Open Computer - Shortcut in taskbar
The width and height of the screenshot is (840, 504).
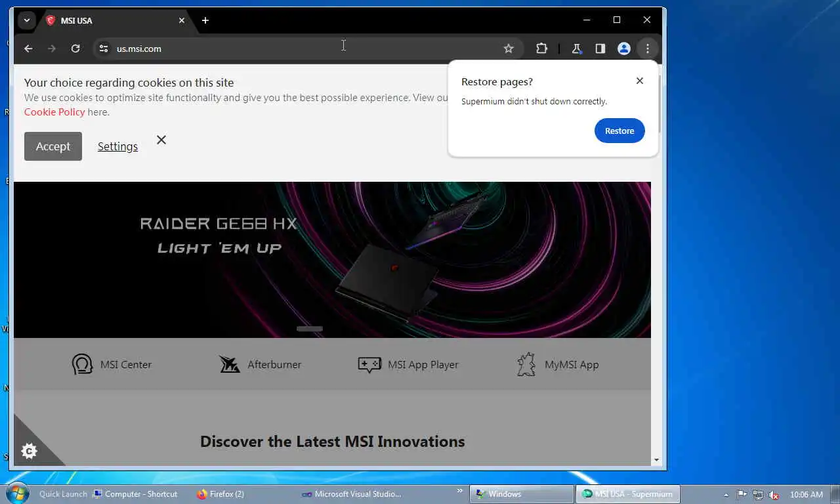point(135,494)
